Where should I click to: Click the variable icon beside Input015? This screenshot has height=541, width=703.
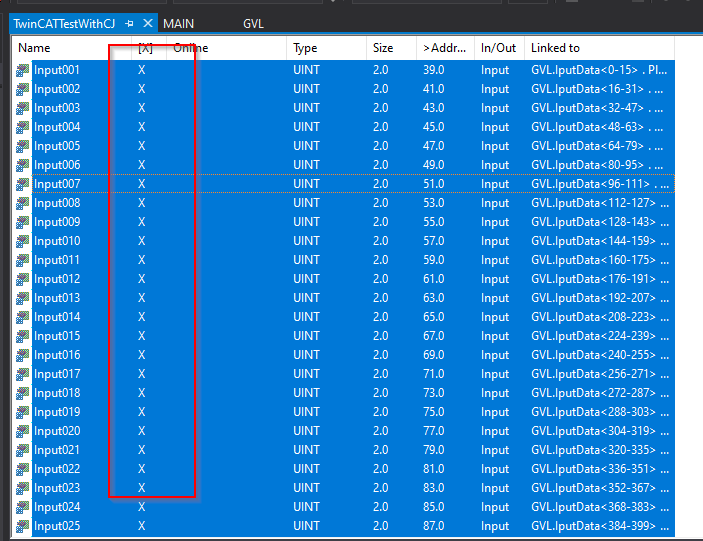click(x=22, y=336)
